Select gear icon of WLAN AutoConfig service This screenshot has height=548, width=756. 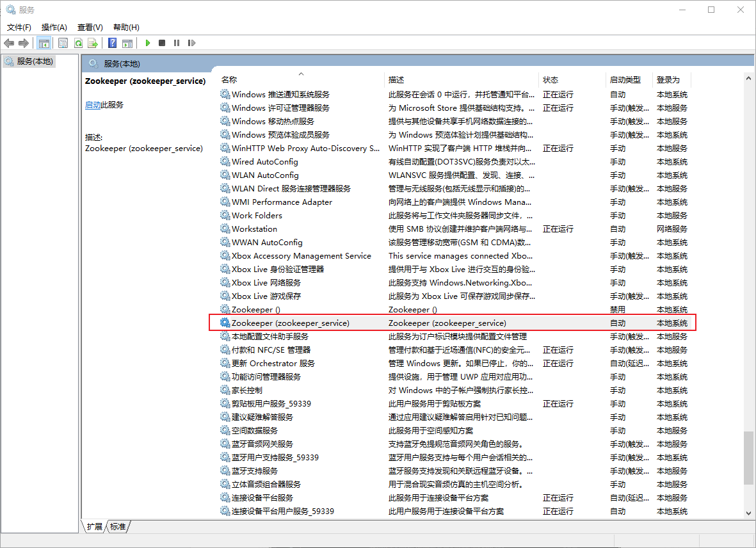225,175
